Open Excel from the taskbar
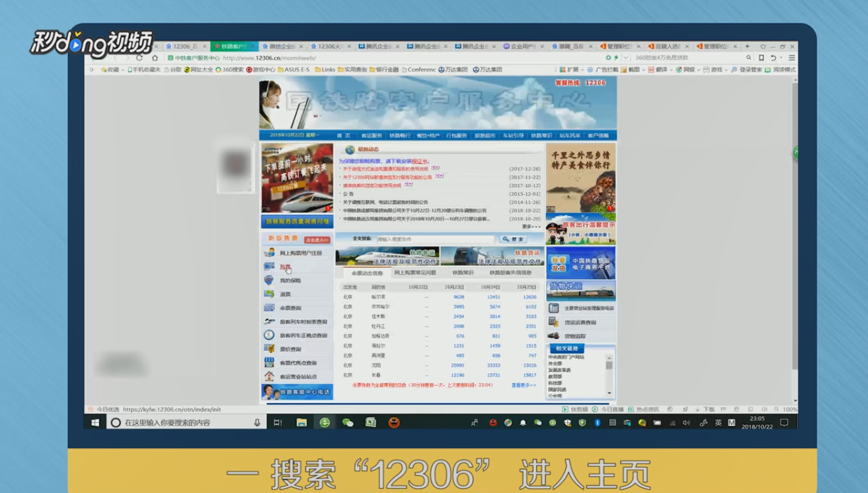Viewport: 868px width, 493px height. pyautogui.click(x=371, y=423)
